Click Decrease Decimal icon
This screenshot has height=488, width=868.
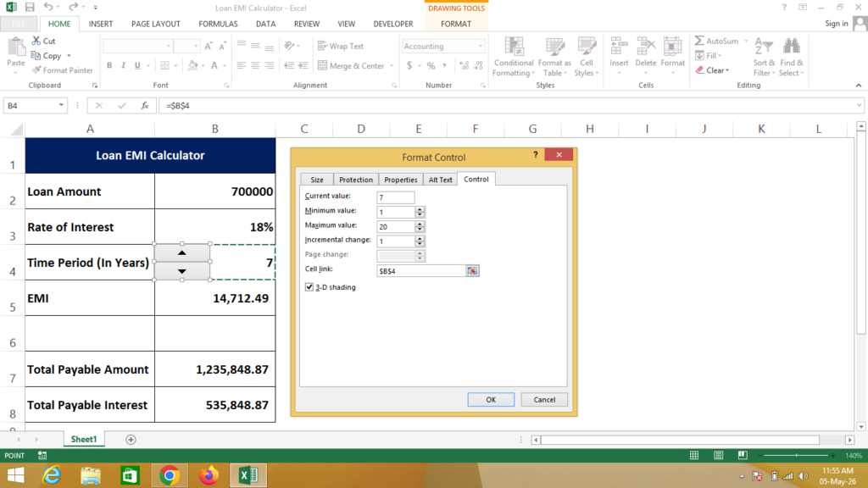[479, 65]
